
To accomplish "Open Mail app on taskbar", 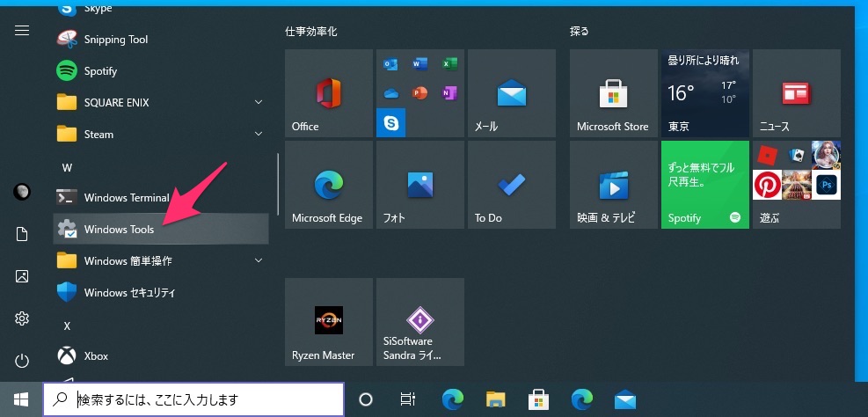I will [x=625, y=399].
